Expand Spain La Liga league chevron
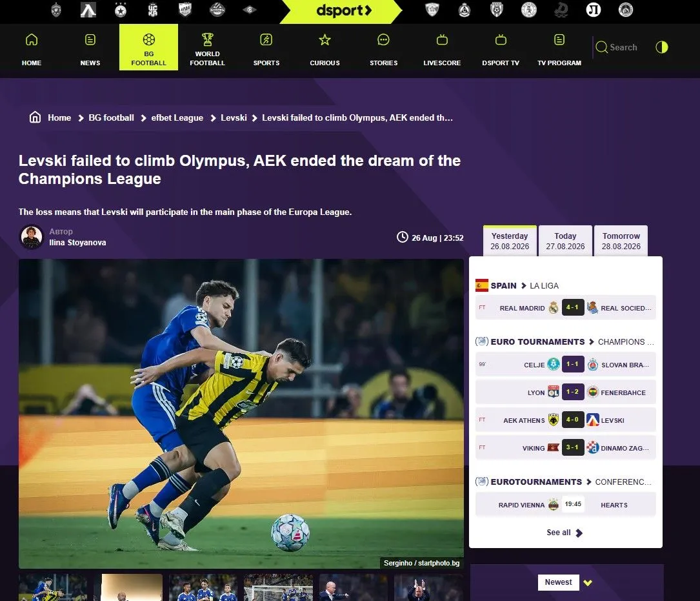700x601 pixels. click(x=524, y=285)
